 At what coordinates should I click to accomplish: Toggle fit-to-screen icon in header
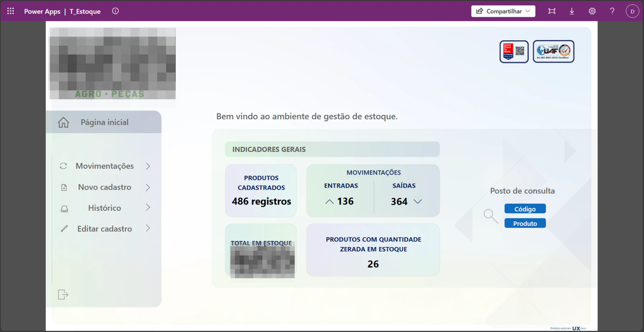tap(552, 11)
